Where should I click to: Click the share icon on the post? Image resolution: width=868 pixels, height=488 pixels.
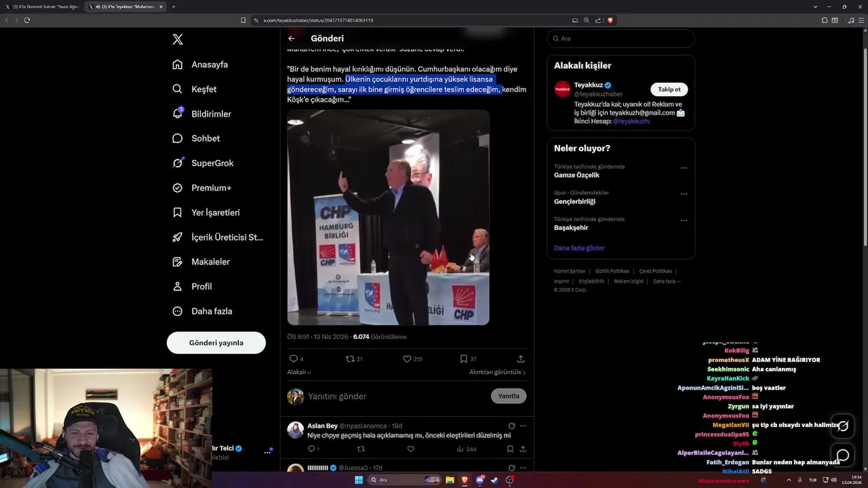coord(521,359)
